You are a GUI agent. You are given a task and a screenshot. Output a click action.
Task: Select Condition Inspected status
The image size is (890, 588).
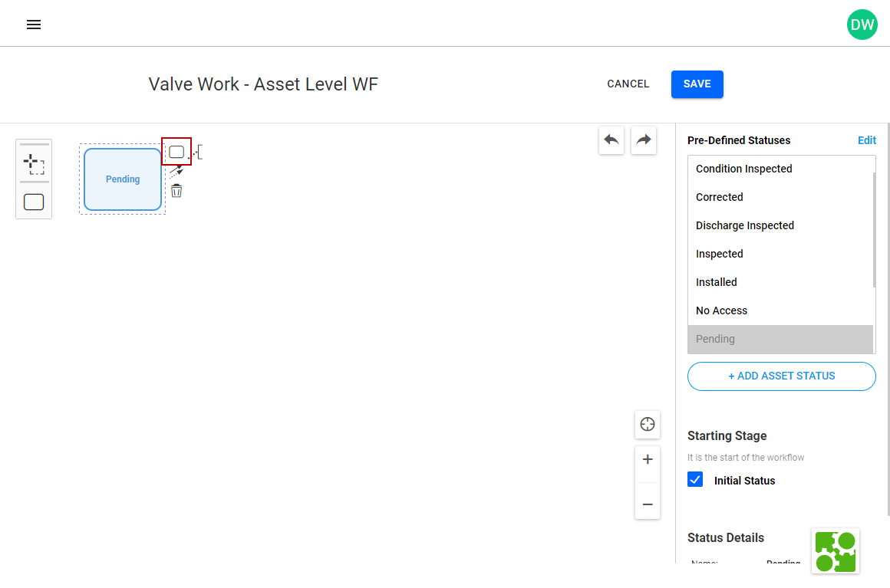point(780,169)
